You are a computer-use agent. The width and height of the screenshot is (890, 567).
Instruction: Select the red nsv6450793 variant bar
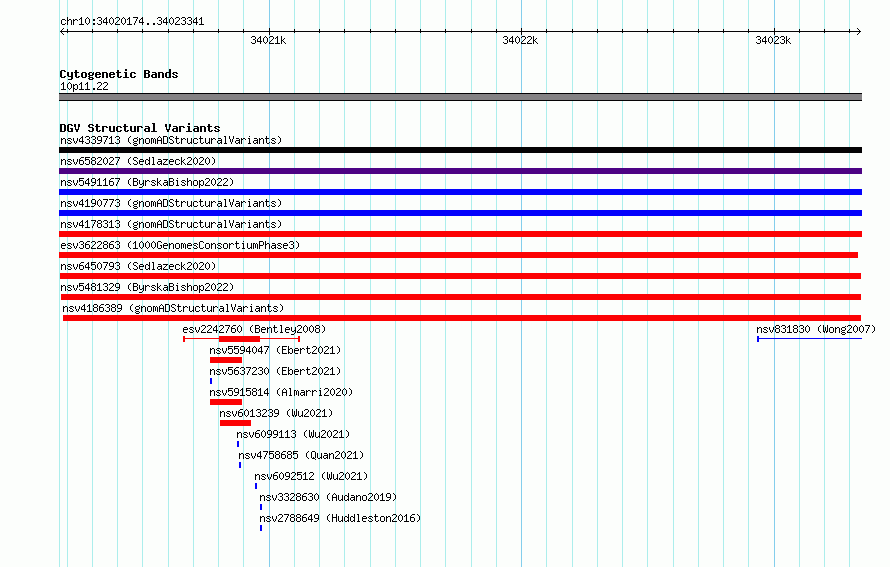click(460, 276)
